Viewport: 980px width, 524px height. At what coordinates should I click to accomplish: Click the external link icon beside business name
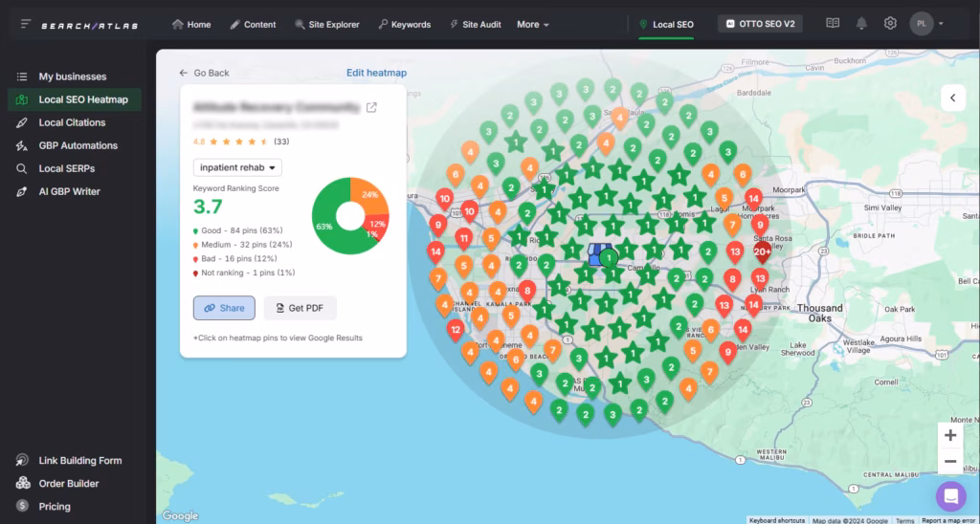point(371,107)
